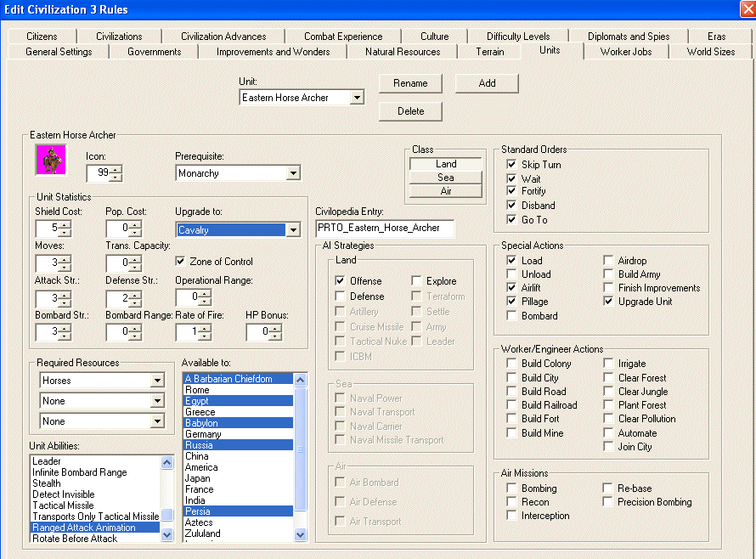Increase the Bombard Range value

(134, 328)
